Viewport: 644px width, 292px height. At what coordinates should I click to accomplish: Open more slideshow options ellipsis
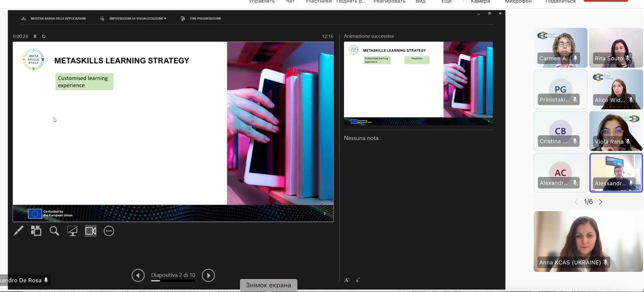click(109, 231)
